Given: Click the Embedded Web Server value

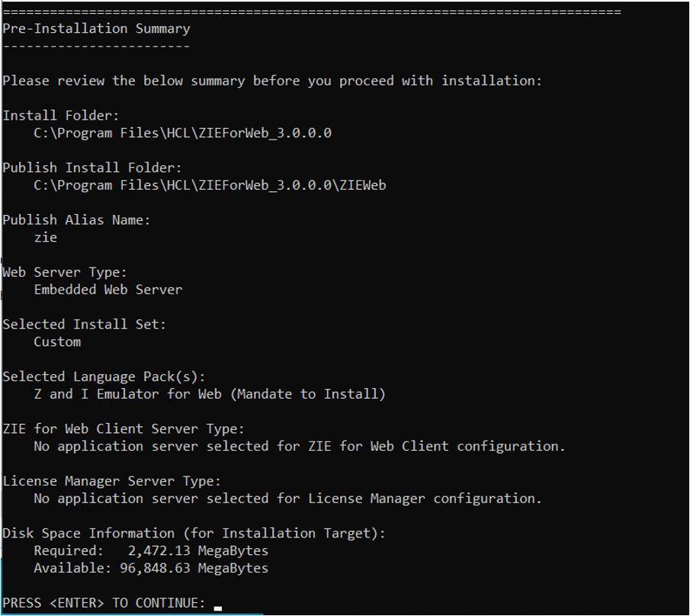Looking at the screenshot, I should coord(108,290).
